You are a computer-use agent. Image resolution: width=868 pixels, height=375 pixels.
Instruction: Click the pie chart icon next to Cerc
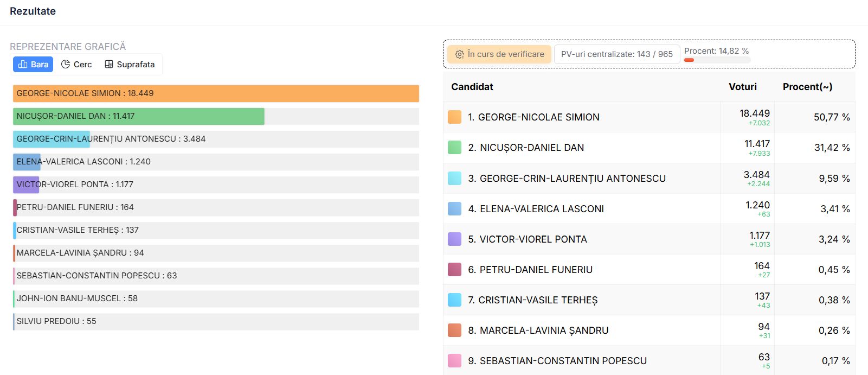coord(66,64)
